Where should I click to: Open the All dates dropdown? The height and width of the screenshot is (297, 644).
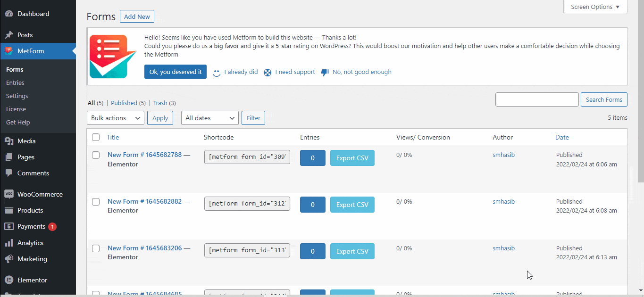tap(210, 118)
